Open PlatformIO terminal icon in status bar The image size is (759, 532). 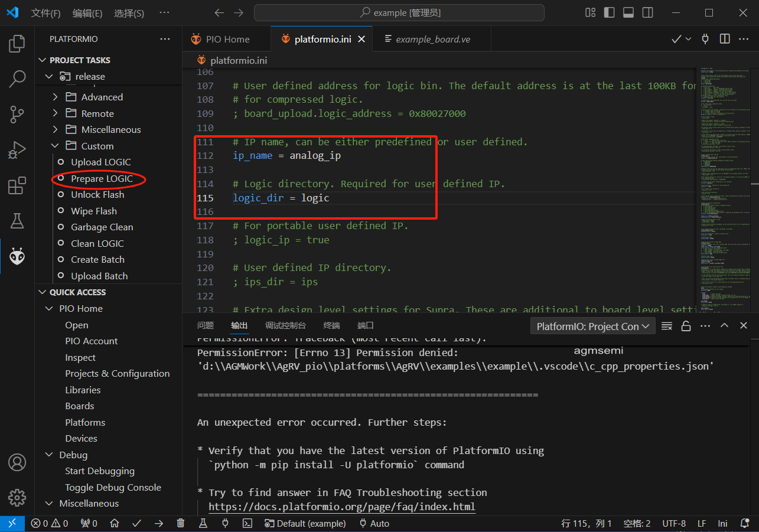248,523
